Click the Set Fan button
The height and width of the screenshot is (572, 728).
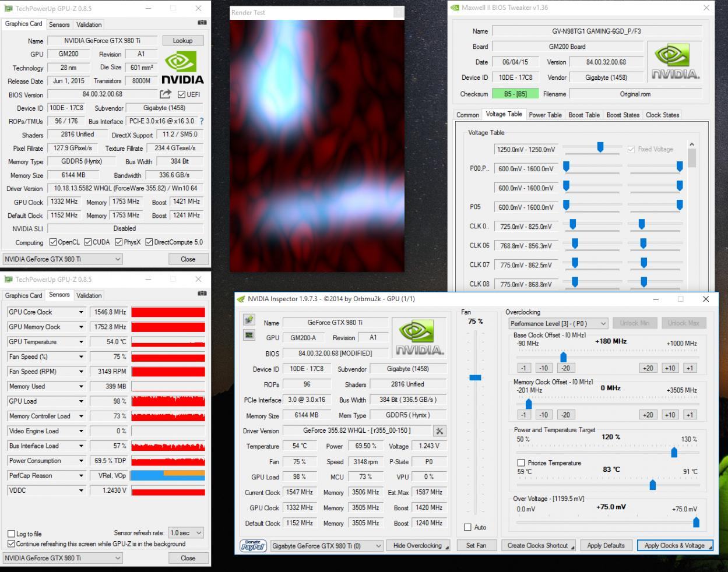point(476,546)
